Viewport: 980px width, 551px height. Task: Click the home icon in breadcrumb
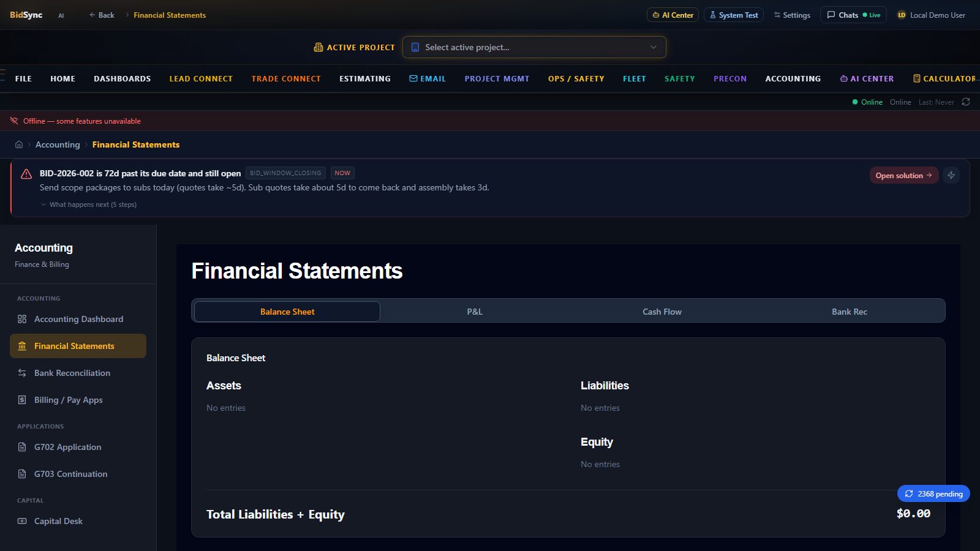point(19,144)
